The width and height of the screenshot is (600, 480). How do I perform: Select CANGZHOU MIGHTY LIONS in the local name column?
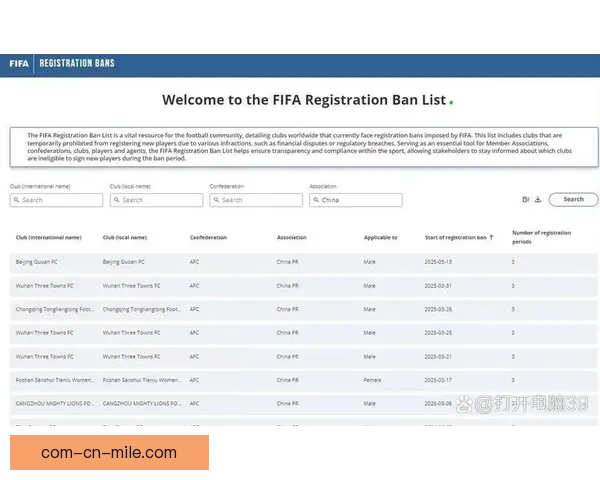point(142,403)
